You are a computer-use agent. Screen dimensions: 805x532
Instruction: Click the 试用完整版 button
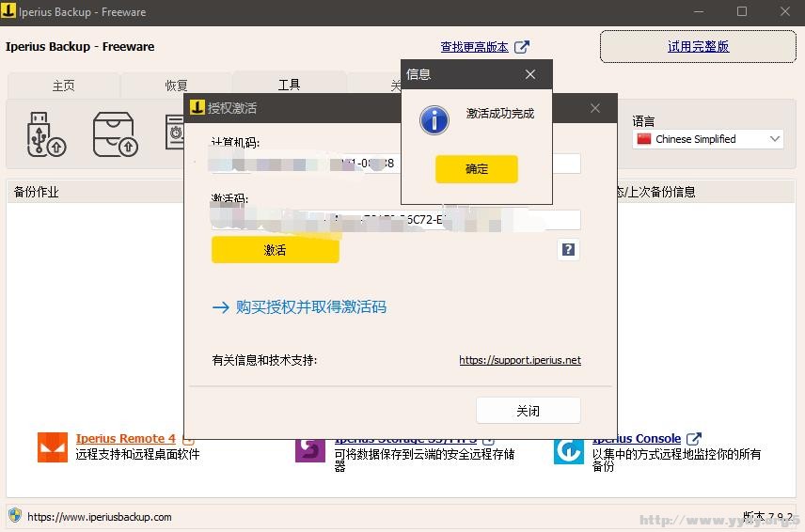click(x=698, y=46)
